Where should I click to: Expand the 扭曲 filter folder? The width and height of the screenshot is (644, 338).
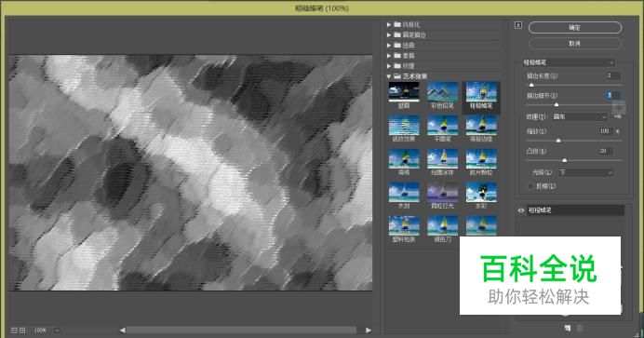[388, 46]
